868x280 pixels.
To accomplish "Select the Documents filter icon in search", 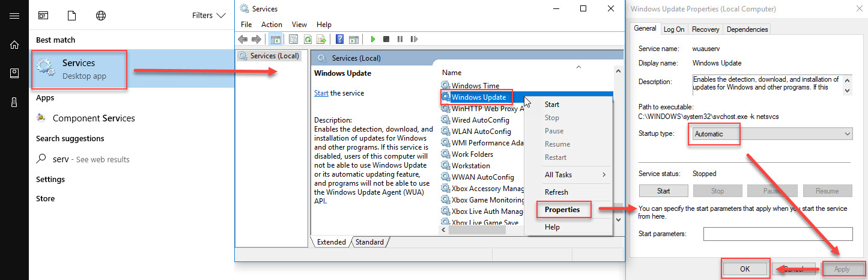I will 72,16.
